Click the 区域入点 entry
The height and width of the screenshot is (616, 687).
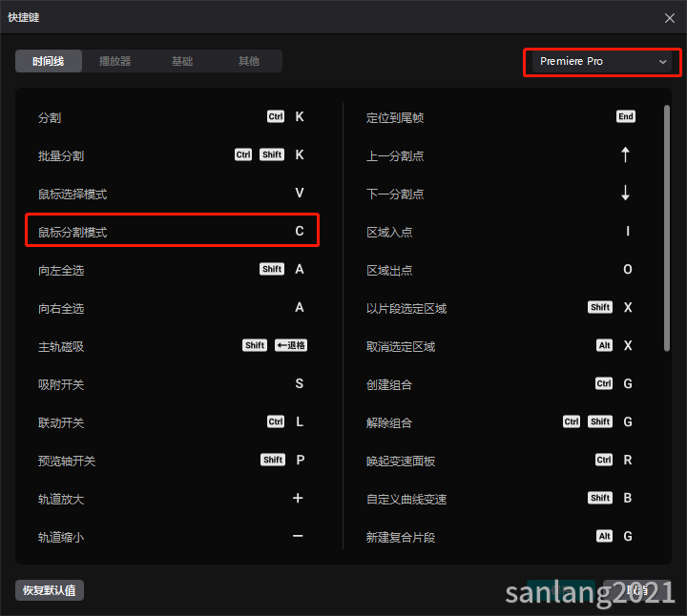pos(501,231)
